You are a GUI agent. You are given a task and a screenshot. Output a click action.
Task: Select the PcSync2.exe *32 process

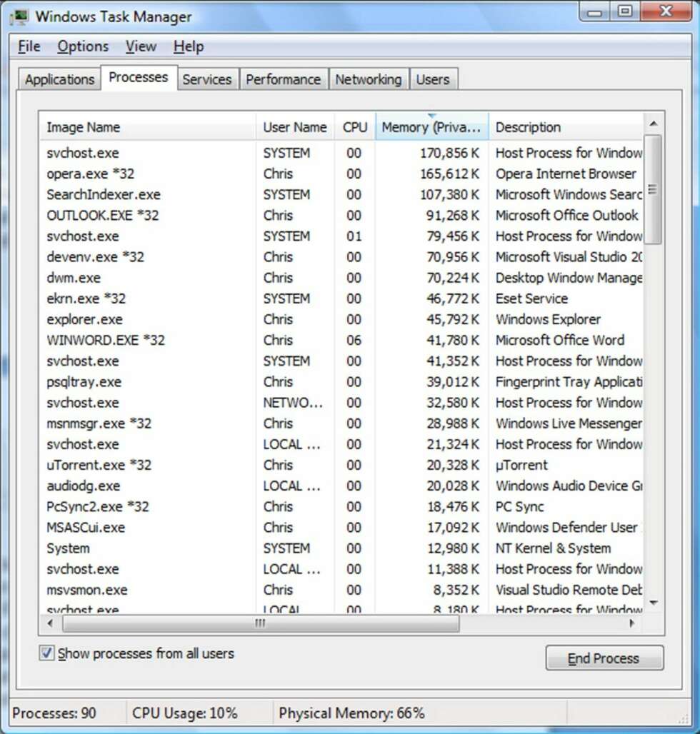(x=341, y=507)
